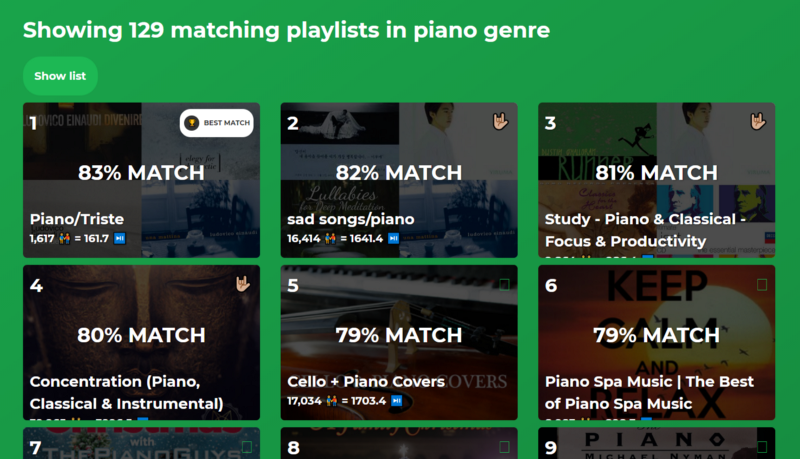Tick the checkbox on playlist card number 7
800x459 pixels.
(x=246, y=447)
